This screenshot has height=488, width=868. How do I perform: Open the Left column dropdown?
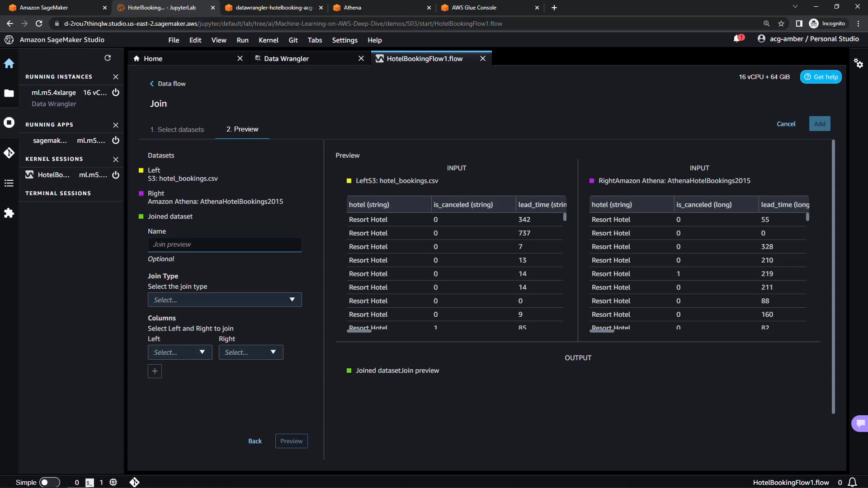coord(179,352)
